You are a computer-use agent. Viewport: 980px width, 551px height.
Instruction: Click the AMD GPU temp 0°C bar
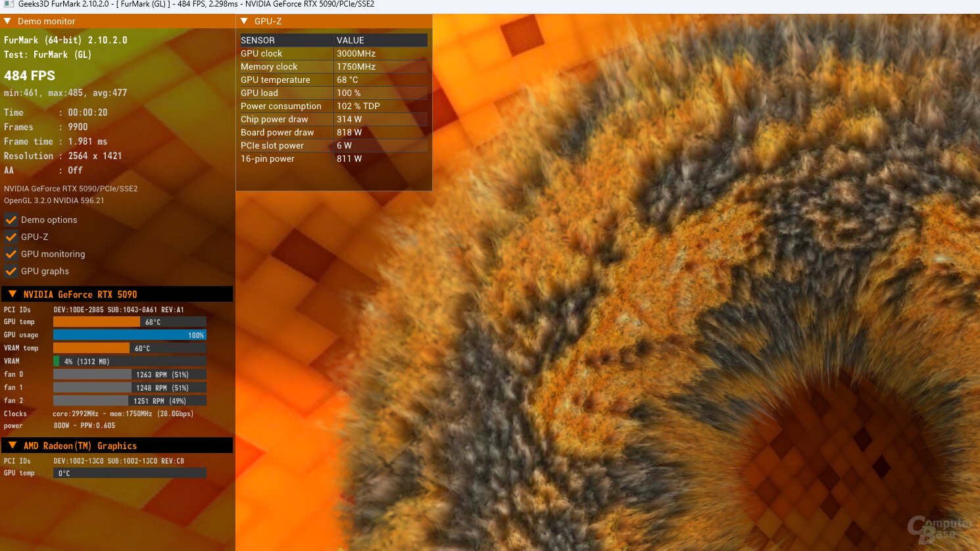click(x=130, y=473)
